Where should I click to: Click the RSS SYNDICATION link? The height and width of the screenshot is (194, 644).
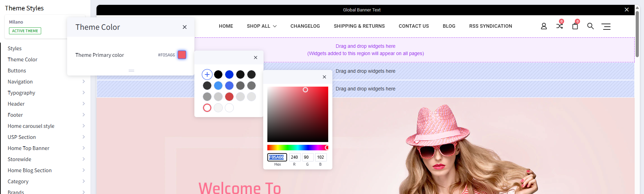pyautogui.click(x=490, y=26)
